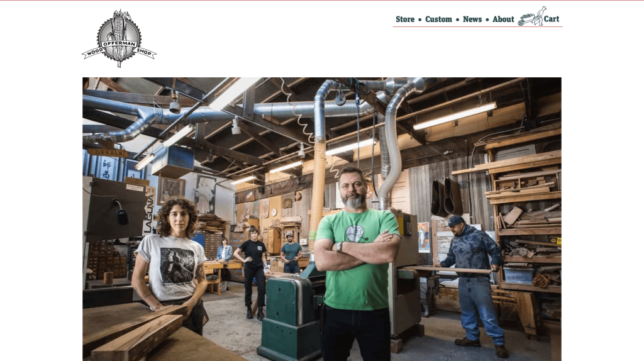The height and width of the screenshot is (361, 644).
Task: View the Cart text link
Action: click(551, 19)
